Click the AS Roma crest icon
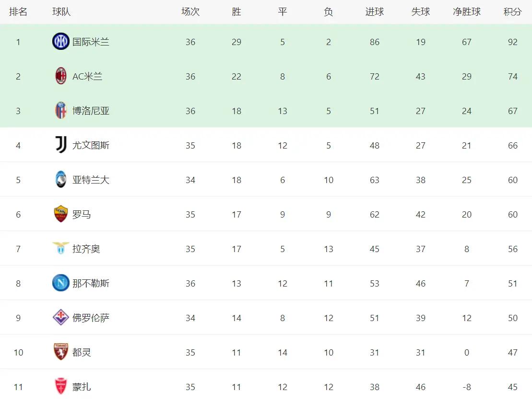Image resolution: width=532 pixels, height=403 pixels. [61, 214]
